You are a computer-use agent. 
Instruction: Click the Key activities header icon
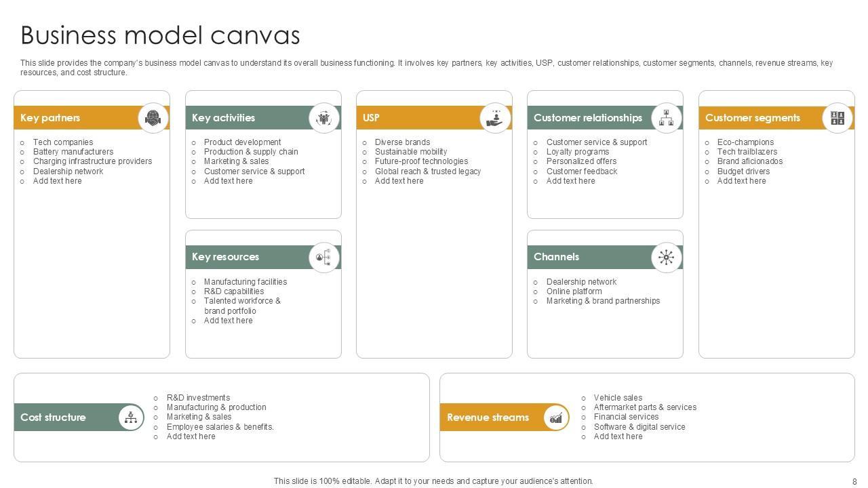point(324,118)
